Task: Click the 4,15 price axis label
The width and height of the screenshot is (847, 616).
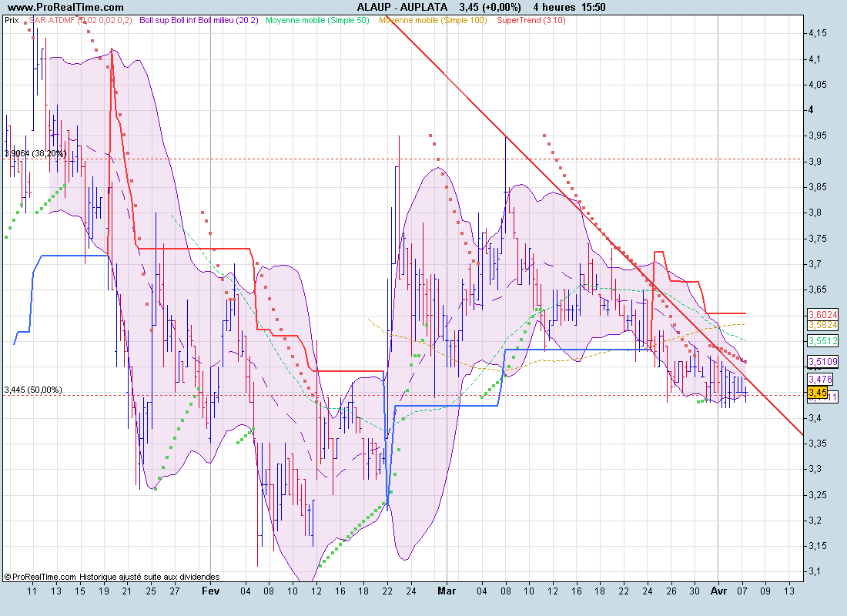Action: [x=817, y=34]
